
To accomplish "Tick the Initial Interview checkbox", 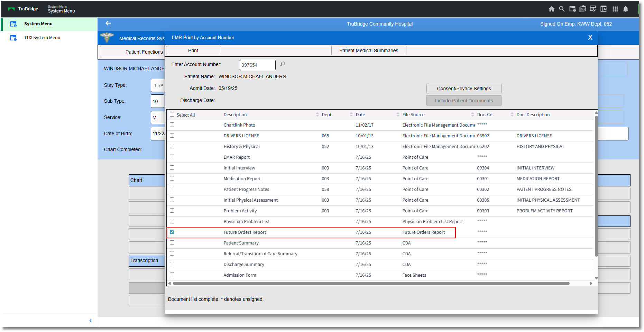I will 172,168.
